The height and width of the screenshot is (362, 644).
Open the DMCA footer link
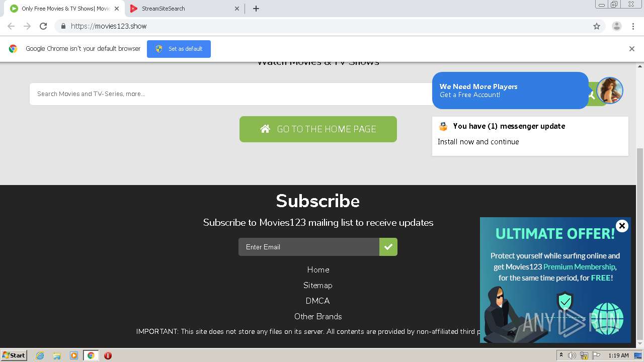coord(318,301)
